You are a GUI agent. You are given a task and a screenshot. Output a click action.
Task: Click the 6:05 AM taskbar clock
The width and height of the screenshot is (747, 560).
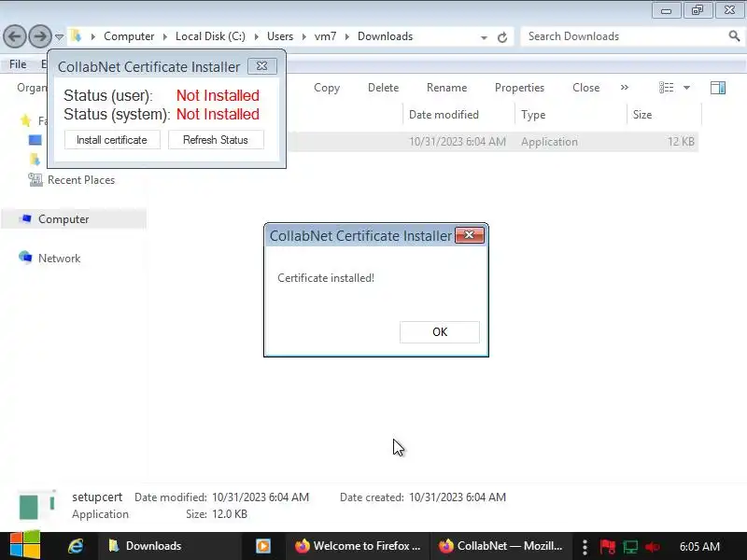coord(699,546)
